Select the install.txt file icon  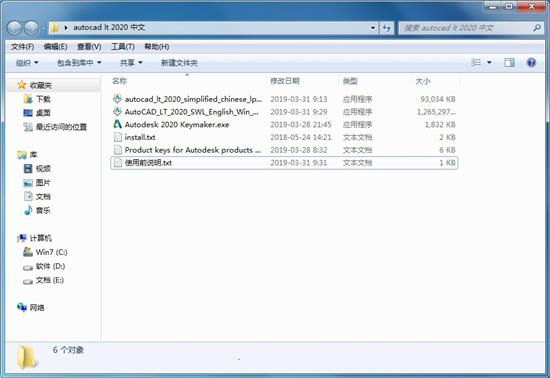pos(118,137)
